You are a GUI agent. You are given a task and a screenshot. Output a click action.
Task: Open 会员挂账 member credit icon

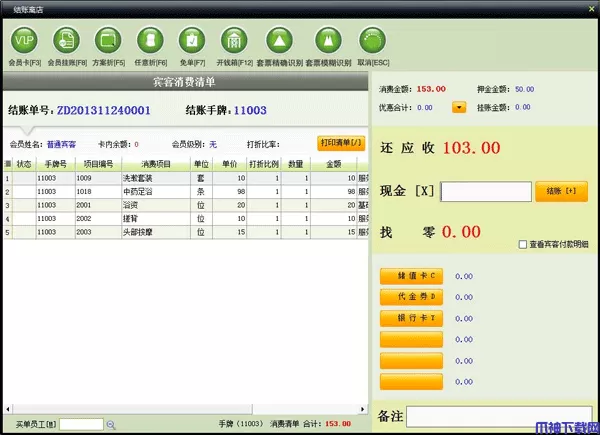[65, 41]
